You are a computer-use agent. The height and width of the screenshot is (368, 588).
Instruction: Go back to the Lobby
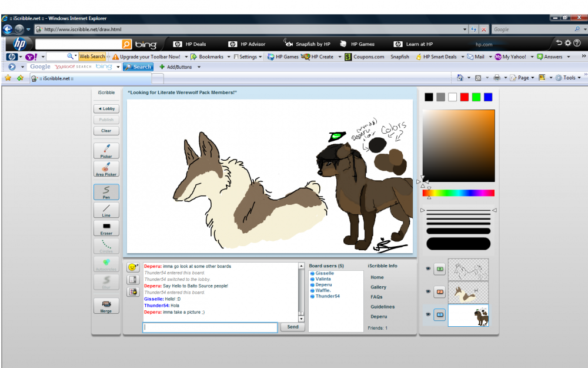point(106,108)
